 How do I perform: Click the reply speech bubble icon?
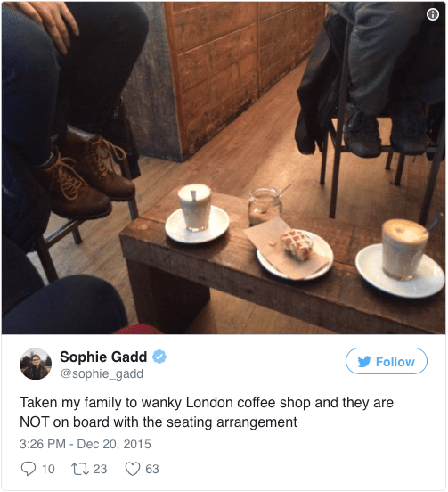(x=29, y=469)
